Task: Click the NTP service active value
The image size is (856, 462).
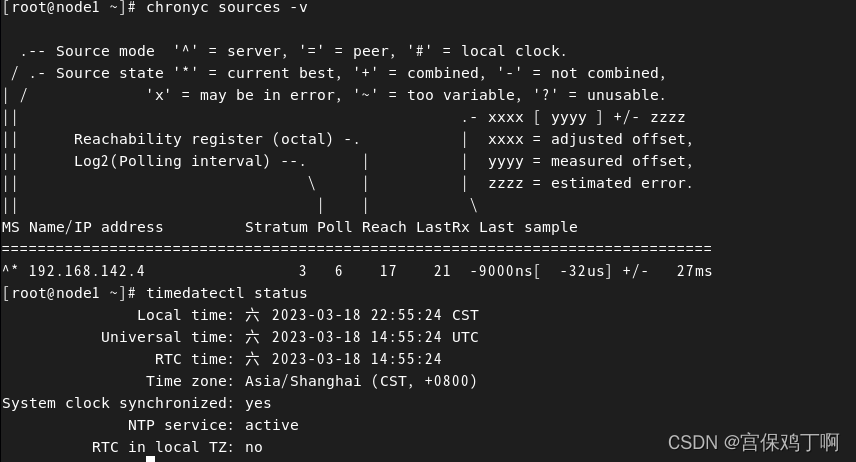Action: pos(271,425)
